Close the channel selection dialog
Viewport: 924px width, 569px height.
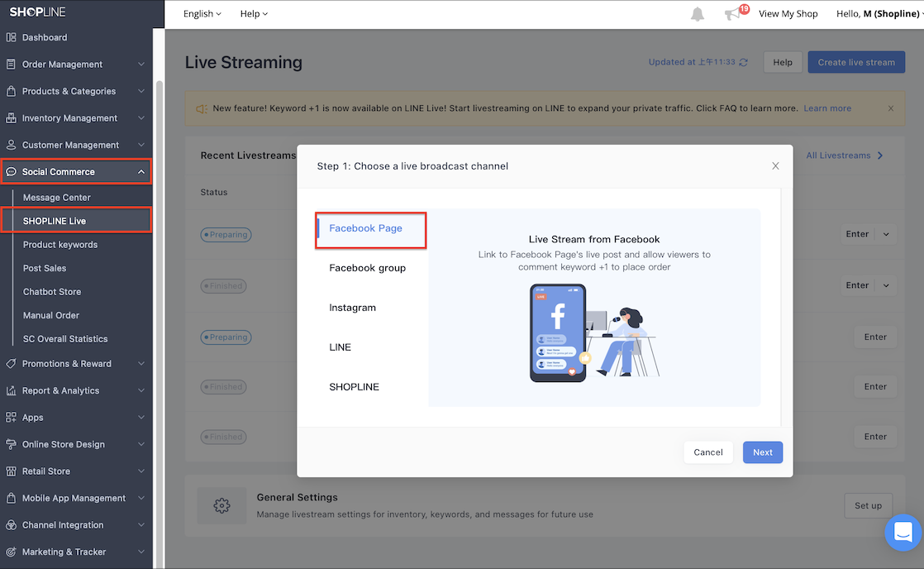775,166
